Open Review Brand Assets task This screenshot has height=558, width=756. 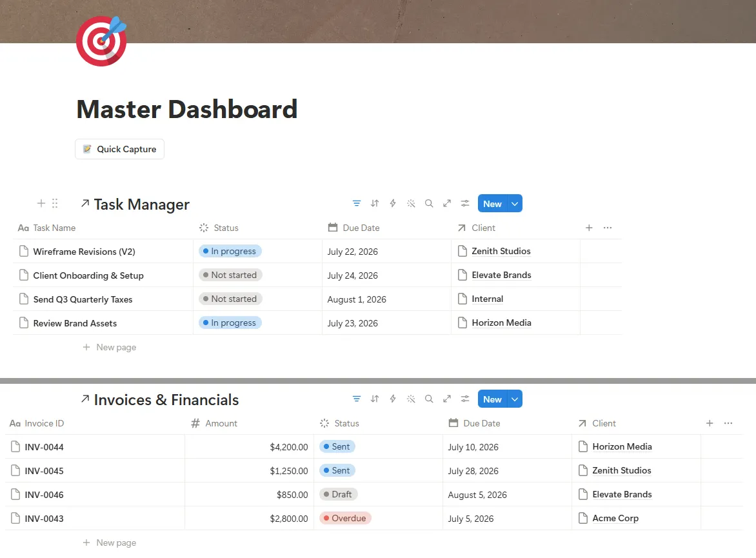point(75,323)
